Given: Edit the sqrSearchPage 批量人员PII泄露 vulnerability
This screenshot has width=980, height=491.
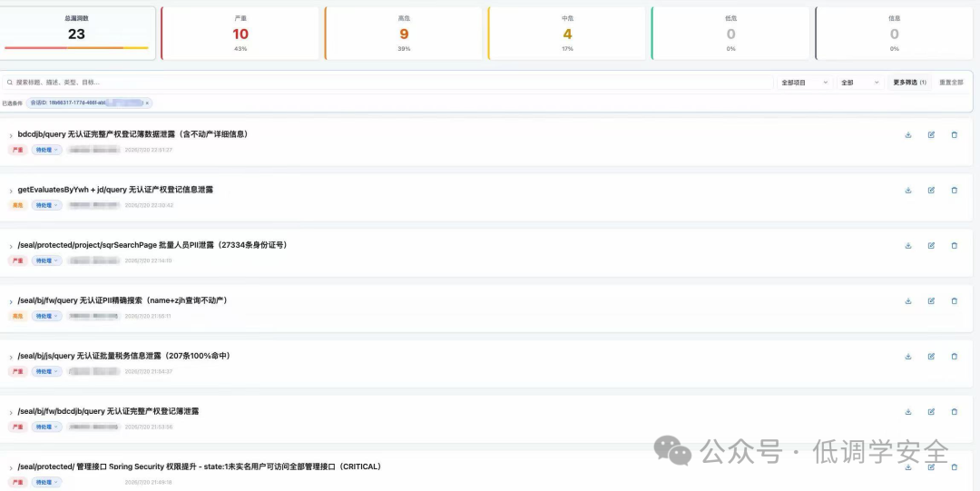Looking at the screenshot, I should tap(931, 246).
